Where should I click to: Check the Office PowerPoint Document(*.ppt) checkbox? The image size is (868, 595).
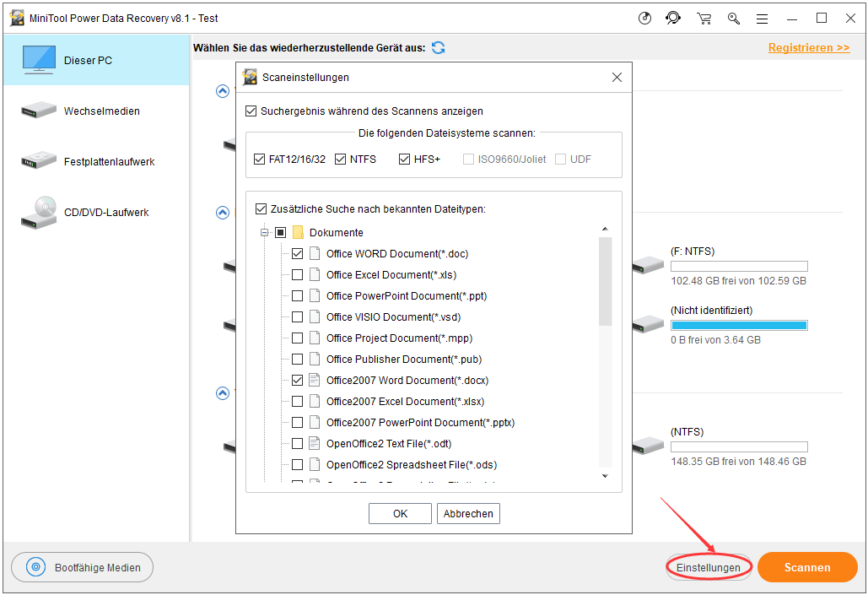(297, 296)
